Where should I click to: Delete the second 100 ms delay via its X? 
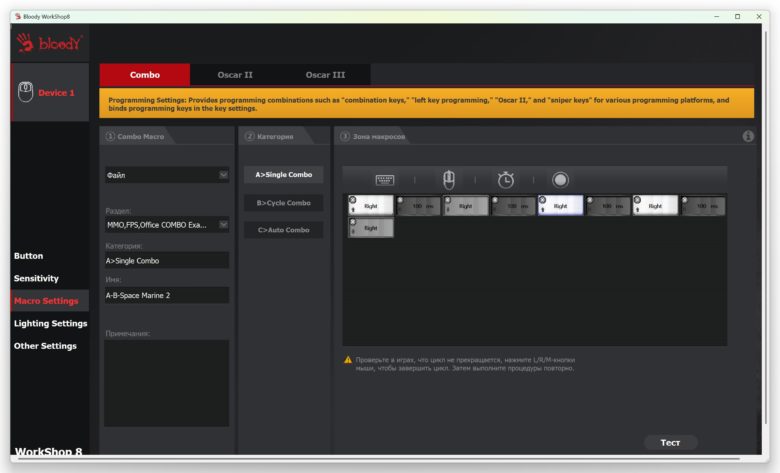pos(495,200)
